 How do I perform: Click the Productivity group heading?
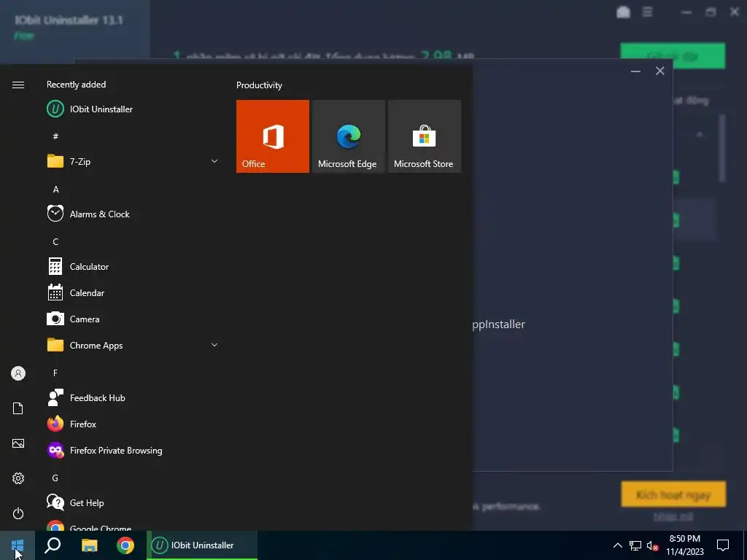pos(259,85)
